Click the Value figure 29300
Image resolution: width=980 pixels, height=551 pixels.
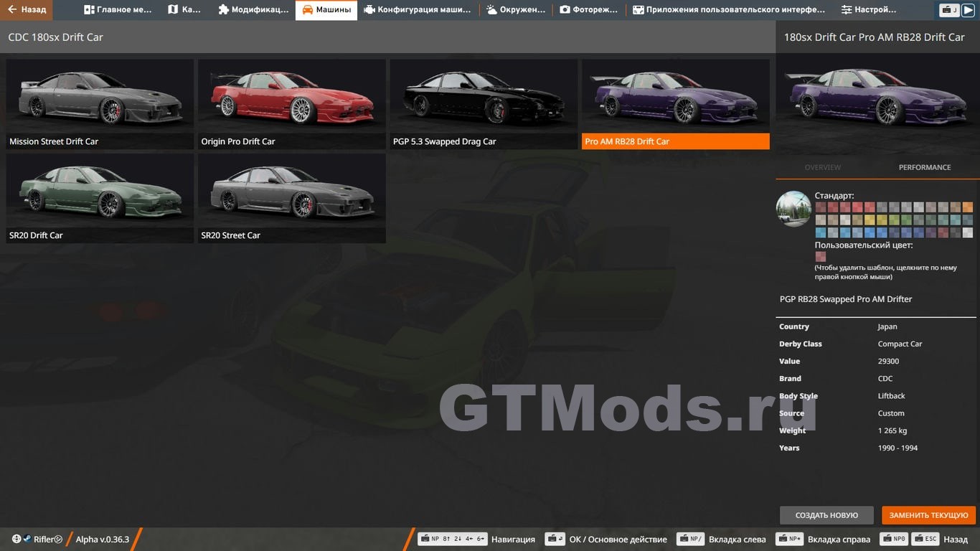(x=888, y=361)
